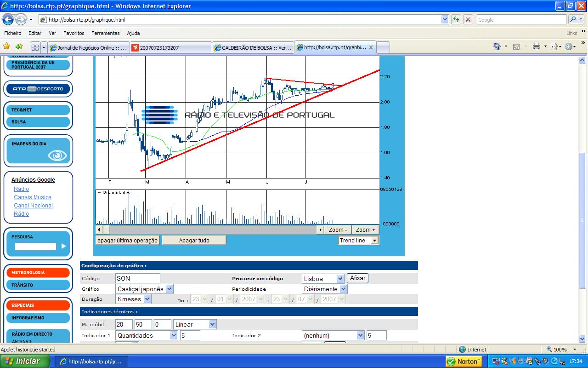Viewport: 588px width, 368px height.
Task: Click the TEC&NET sidebar link
Action: click(x=38, y=110)
